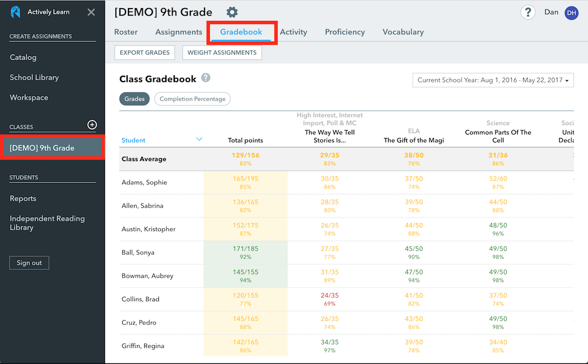Screen dimensions: 588x364
Task: Select student Griffin, Regina
Action: 143,346
